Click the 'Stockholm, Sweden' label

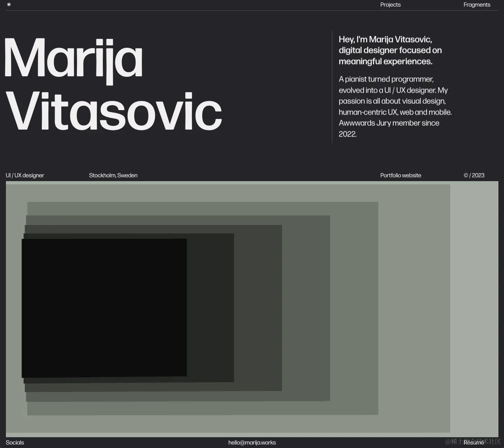tap(113, 175)
